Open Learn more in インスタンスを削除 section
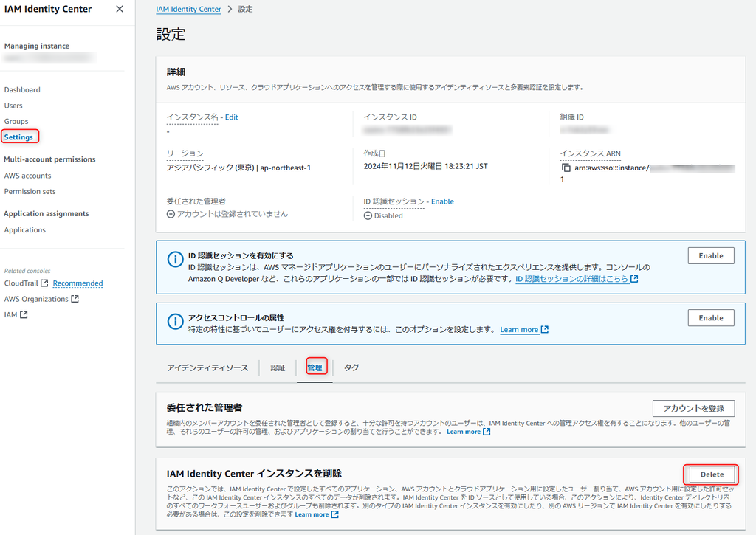 tap(312, 515)
